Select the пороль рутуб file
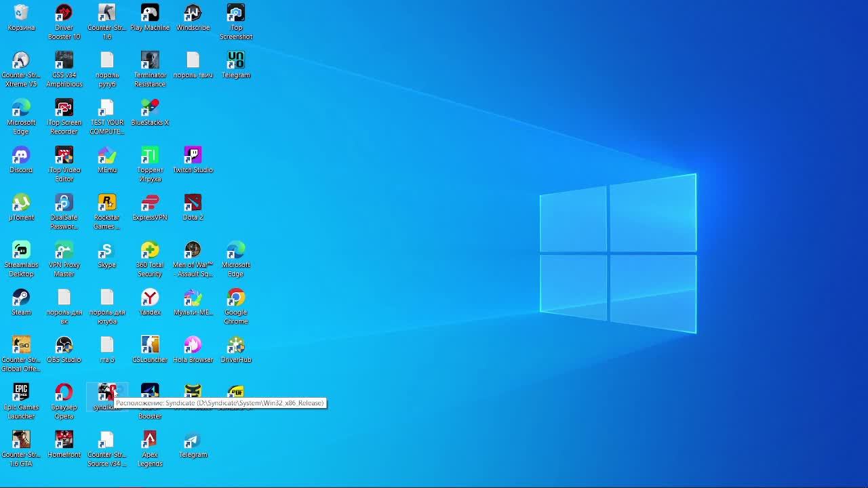 (106, 69)
